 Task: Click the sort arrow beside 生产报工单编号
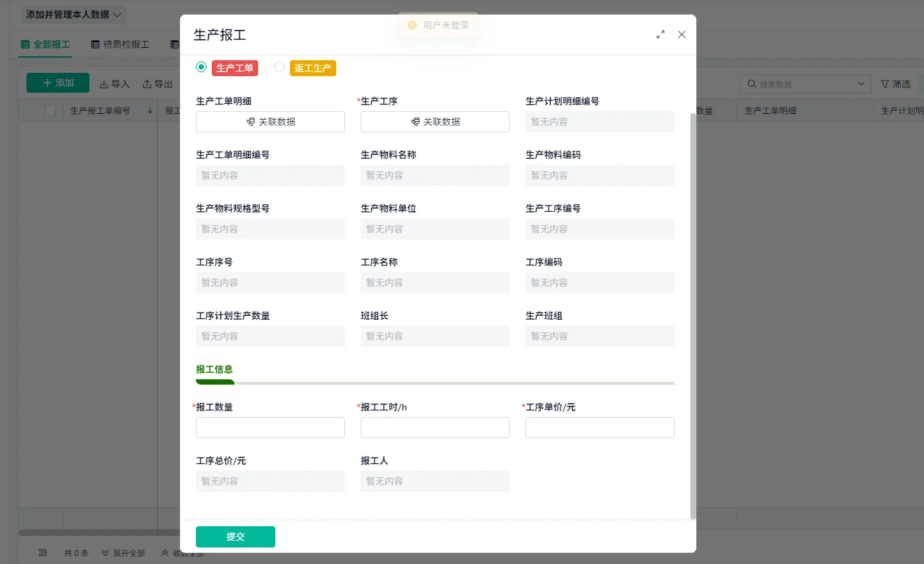click(150, 111)
